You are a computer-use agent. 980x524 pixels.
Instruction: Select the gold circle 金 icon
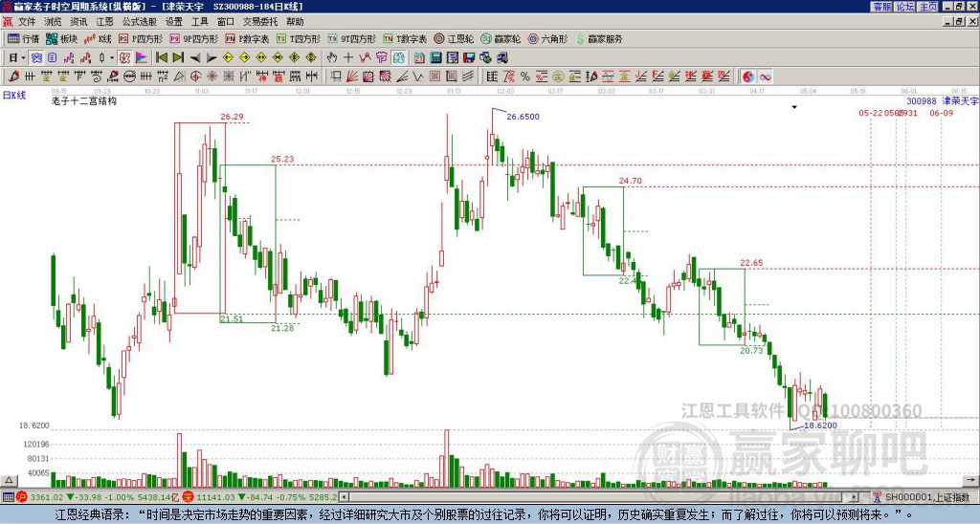pos(558,76)
